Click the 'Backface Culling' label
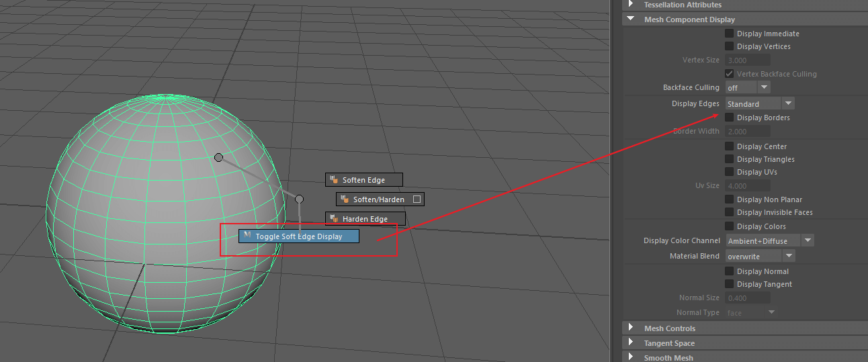This screenshot has height=362, width=868. tap(691, 87)
